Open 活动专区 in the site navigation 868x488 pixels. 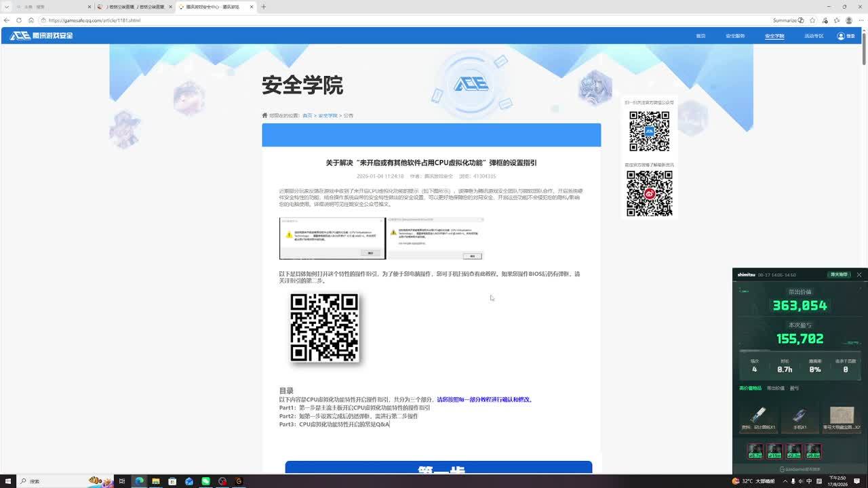click(814, 36)
